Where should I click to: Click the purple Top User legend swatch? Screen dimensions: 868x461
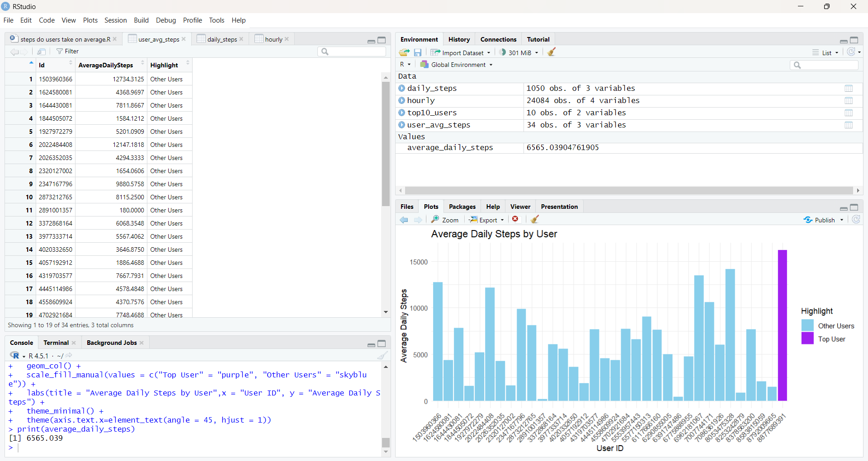[x=807, y=339]
